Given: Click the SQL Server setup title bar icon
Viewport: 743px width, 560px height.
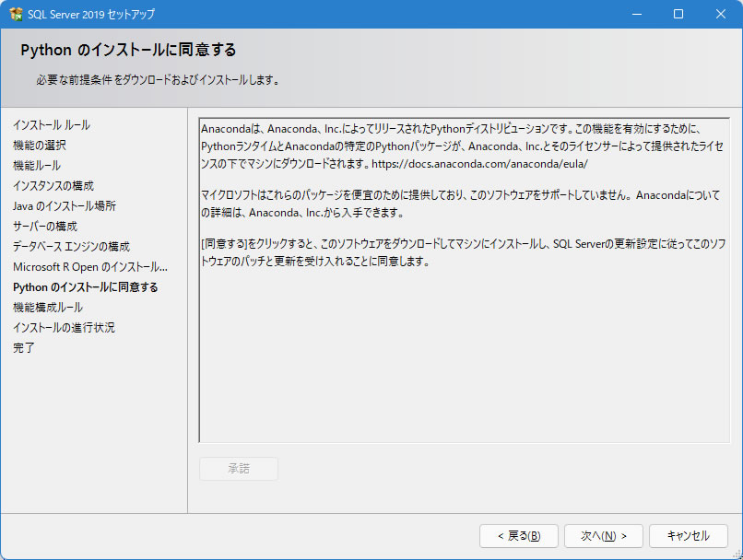Looking at the screenshot, I should click(16, 15).
